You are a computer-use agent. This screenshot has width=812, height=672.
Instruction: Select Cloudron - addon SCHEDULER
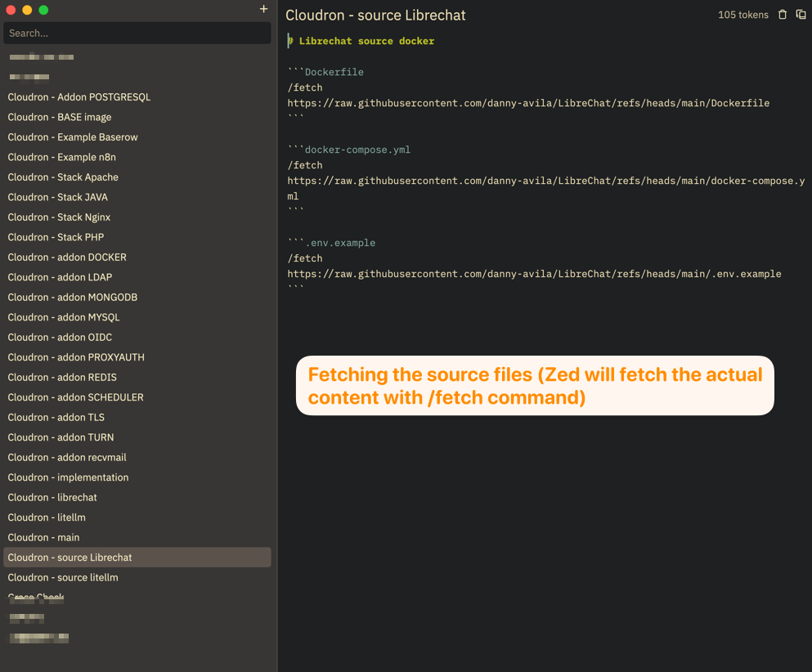coord(137,397)
